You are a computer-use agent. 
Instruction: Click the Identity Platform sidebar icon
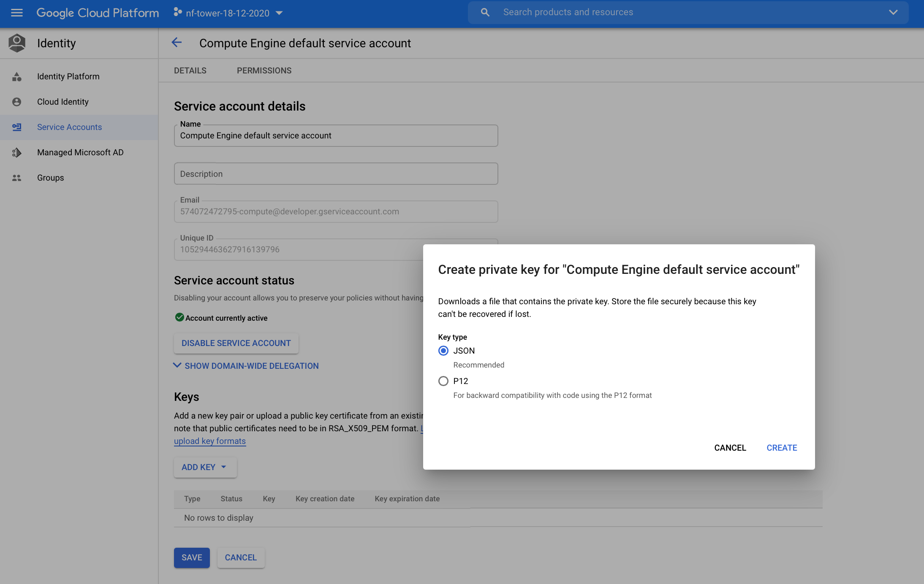click(x=17, y=76)
